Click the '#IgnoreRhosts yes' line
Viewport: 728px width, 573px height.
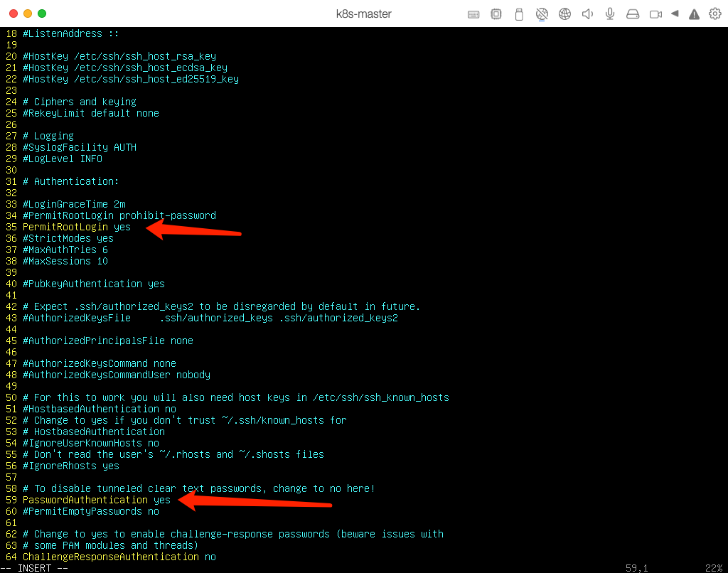[x=71, y=466]
